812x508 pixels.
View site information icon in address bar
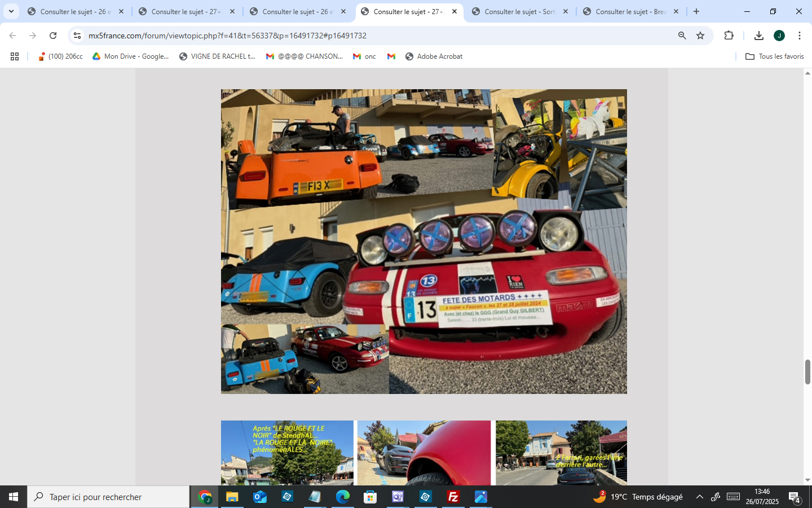click(x=77, y=36)
